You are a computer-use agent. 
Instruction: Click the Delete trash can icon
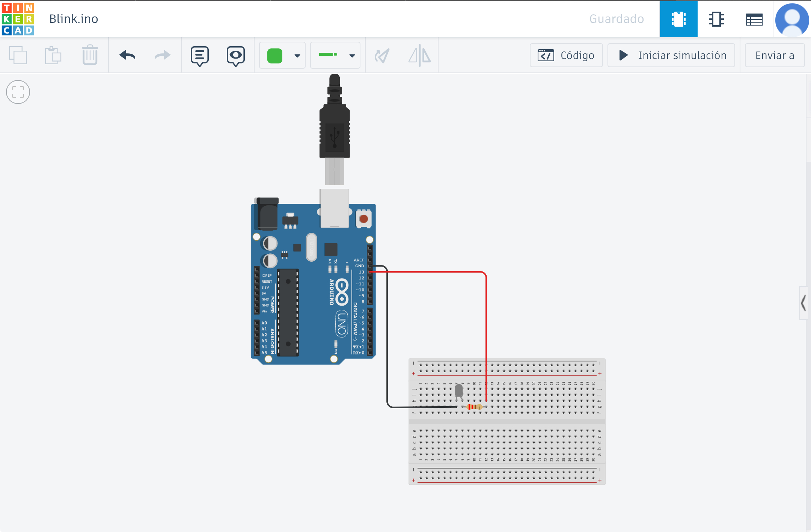coord(90,55)
